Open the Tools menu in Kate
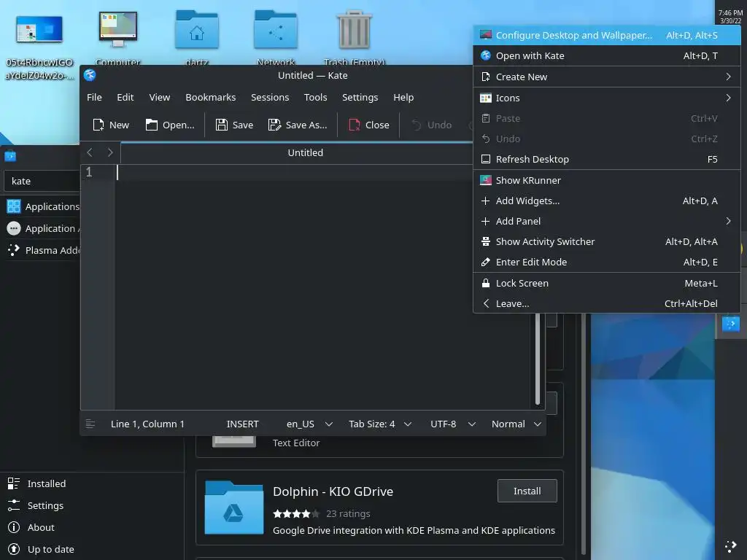 (x=315, y=97)
